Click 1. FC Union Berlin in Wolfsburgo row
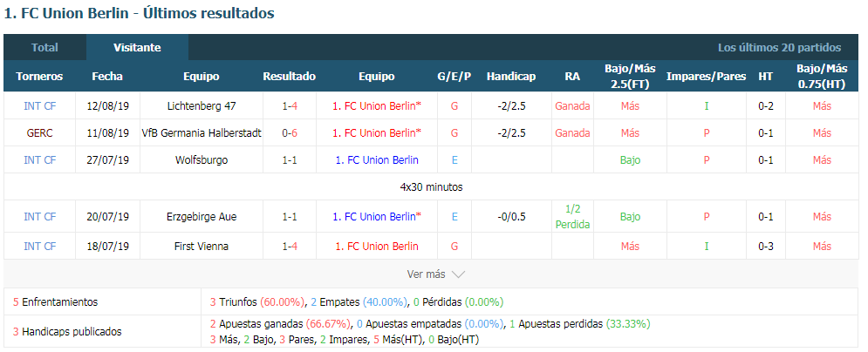This screenshot has width=868, height=352. click(x=377, y=160)
